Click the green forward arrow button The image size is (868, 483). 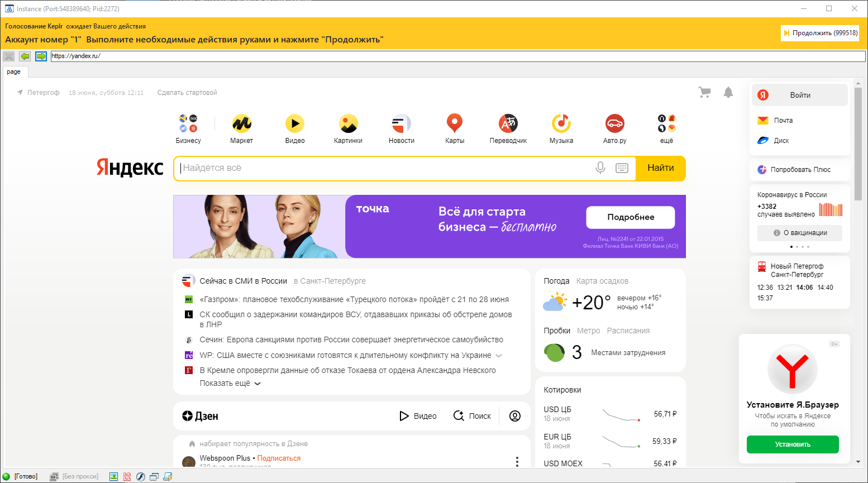pyautogui.click(x=41, y=56)
